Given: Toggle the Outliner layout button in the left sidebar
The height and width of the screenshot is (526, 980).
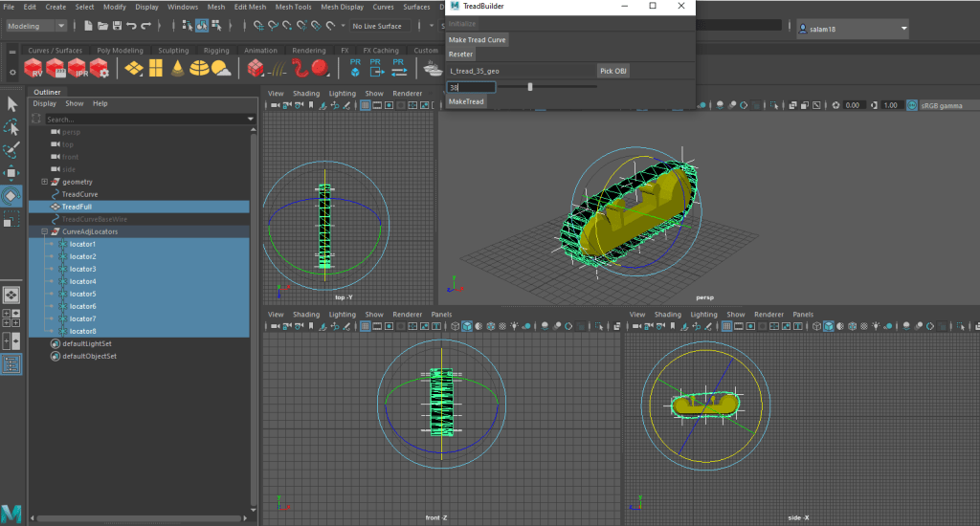Looking at the screenshot, I should pos(11,363).
